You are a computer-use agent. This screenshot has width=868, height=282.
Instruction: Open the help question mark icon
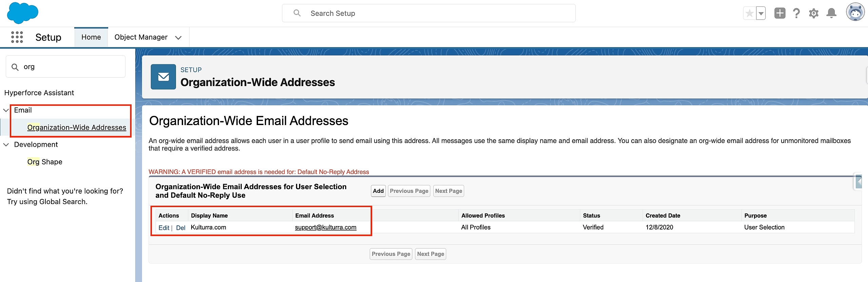pos(796,13)
